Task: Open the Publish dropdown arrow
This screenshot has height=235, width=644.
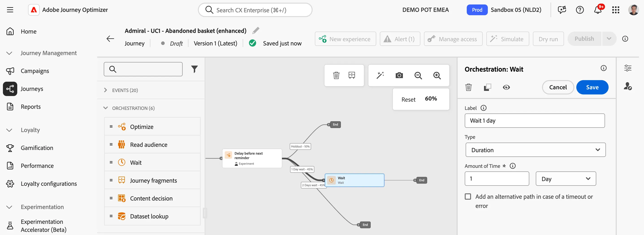Action: click(x=609, y=39)
